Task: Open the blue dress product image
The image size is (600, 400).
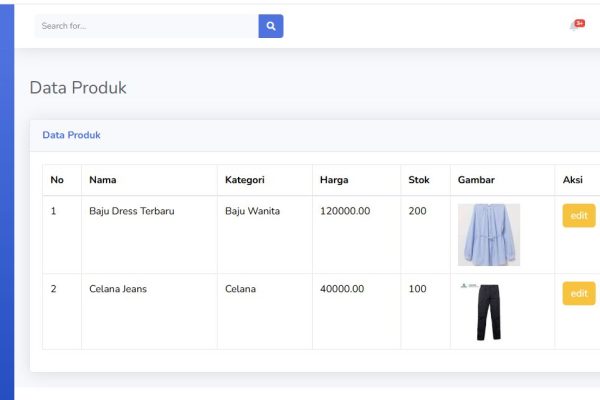Action: [488, 235]
